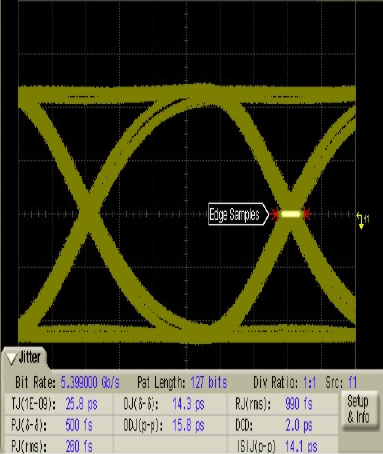Screen dimensions: 383x454
Task: Select the DJ(δ-δ) value 14.3 ps
Action: (x=188, y=404)
